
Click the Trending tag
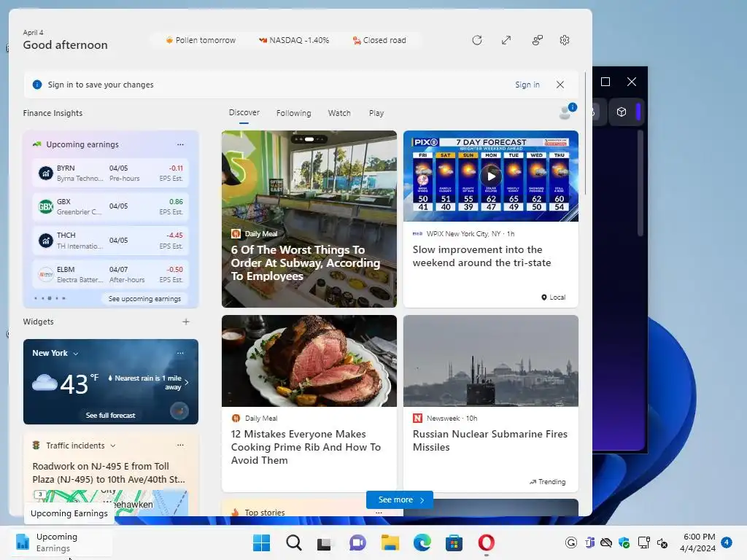547,482
